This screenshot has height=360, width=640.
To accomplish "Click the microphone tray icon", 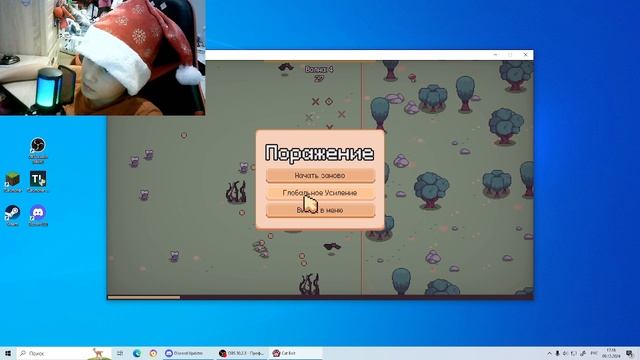I will (557, 353).
